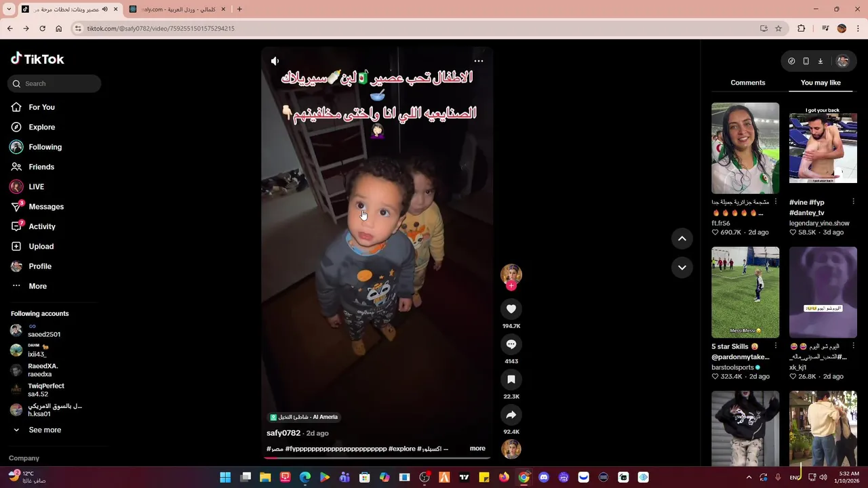Go to the previous video with up chevron
This screenshot has width=868, height=488.
coord(682,239)
